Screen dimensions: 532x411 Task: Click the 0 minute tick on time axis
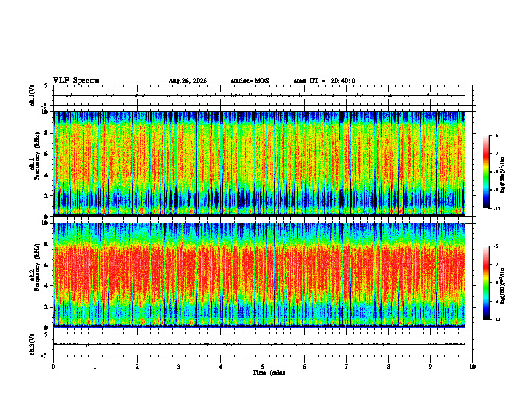coord(53,367)
